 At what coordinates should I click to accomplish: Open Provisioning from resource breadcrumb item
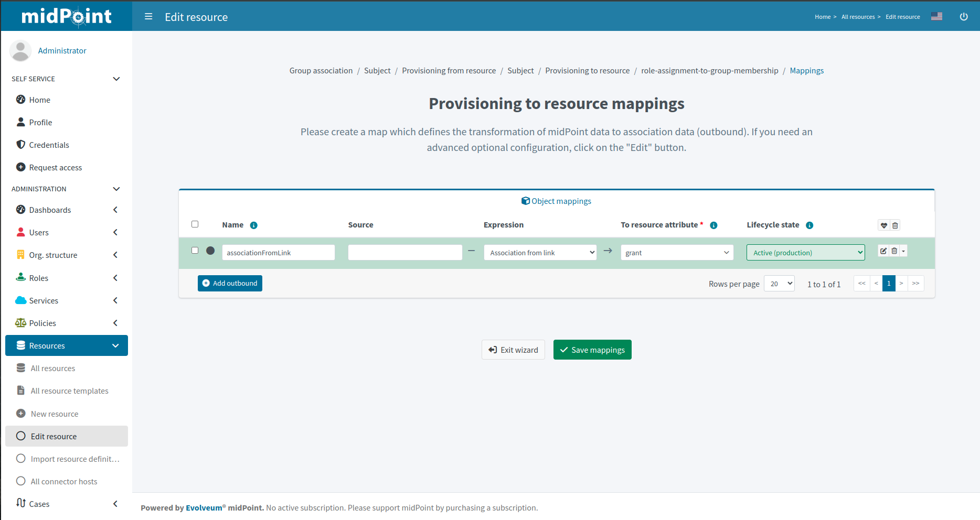pyautogui.click(x=449, y=70)
